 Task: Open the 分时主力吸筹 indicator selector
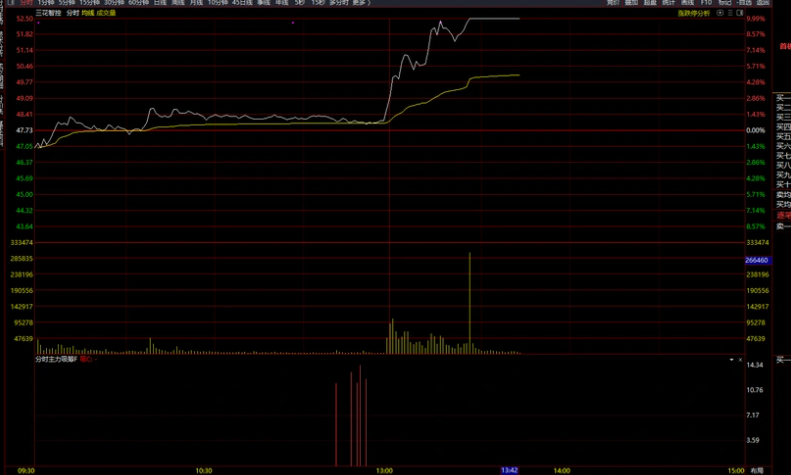(56, 358)
